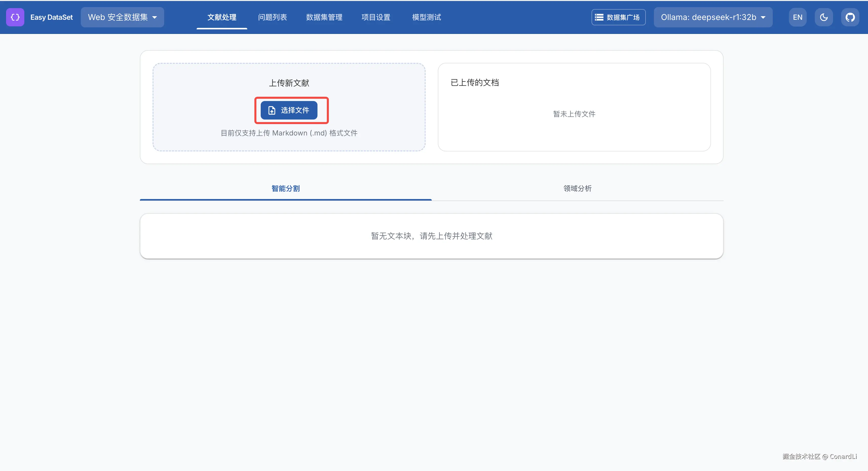This screenshot has width=868, height=471.
Task: Click the purple Easy DataSet logo icon
Action: (15, 17)
